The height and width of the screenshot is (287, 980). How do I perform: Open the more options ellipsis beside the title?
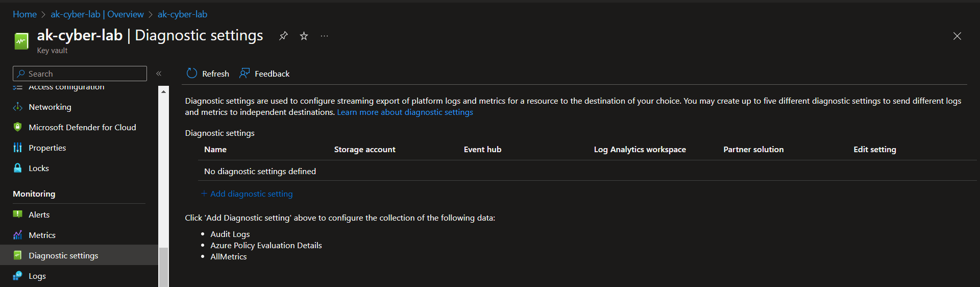[x=325, y=36]
